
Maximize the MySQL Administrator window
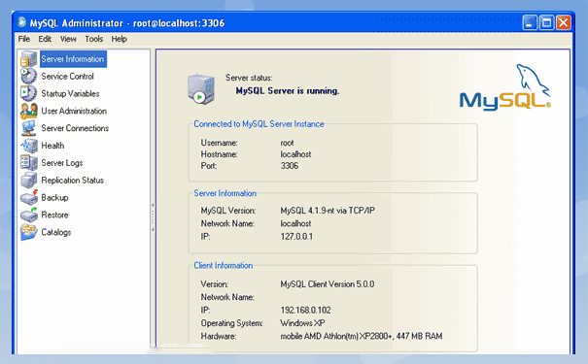[546, 23]
